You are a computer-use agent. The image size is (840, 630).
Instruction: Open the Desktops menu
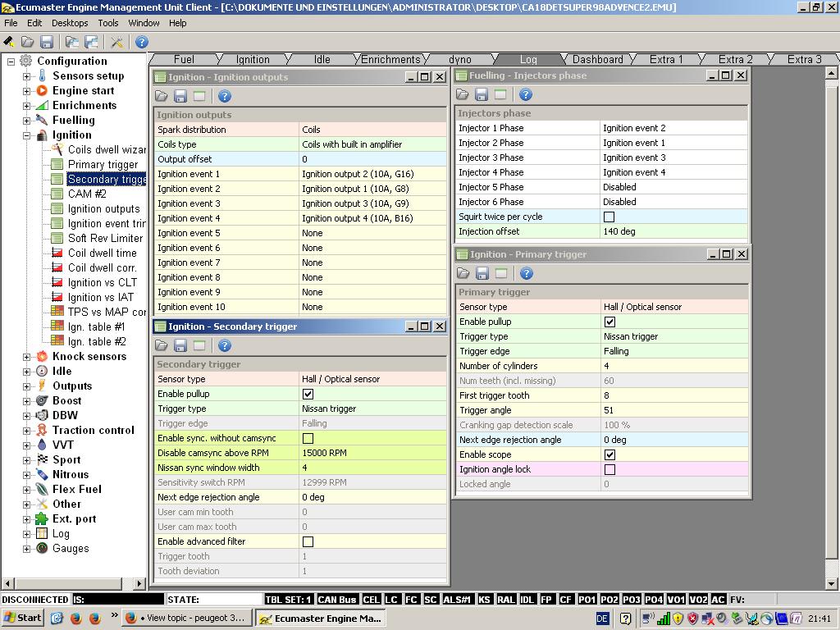[70, 23]
